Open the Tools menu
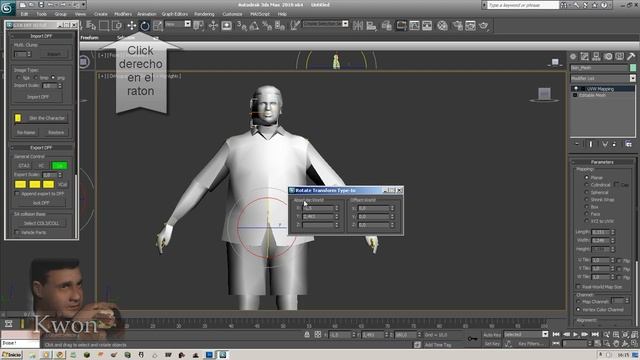Screen dimensions: 640x360 tap(42, 14)
